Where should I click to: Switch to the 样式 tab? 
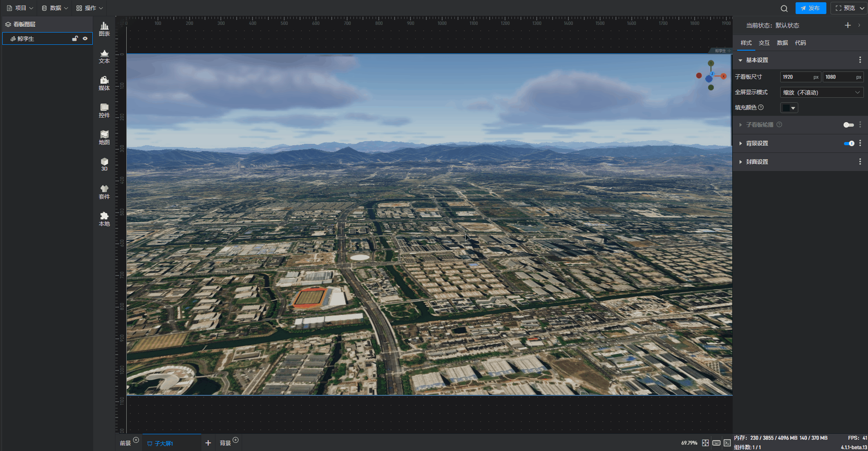click(x=746, y=43)
